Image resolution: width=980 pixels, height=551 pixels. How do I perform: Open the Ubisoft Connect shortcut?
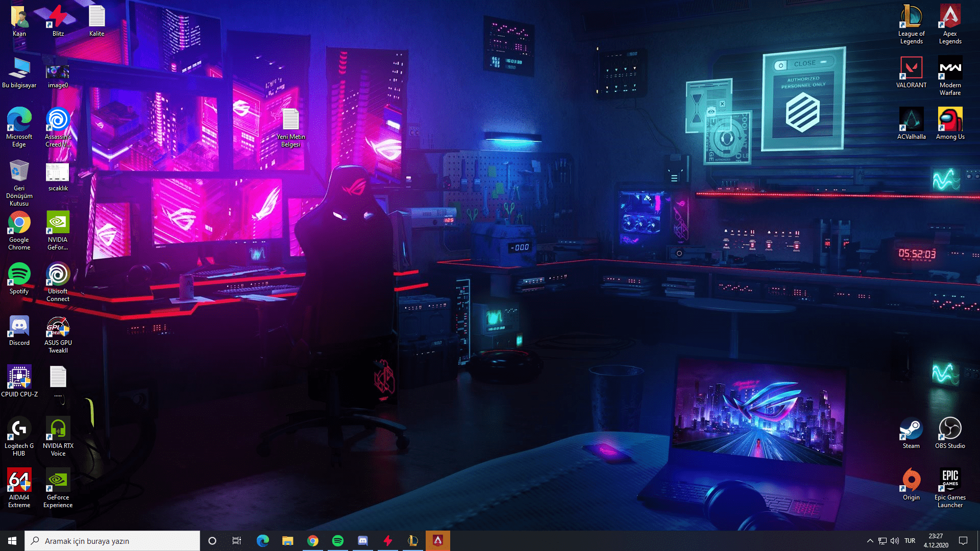[58, 274]
